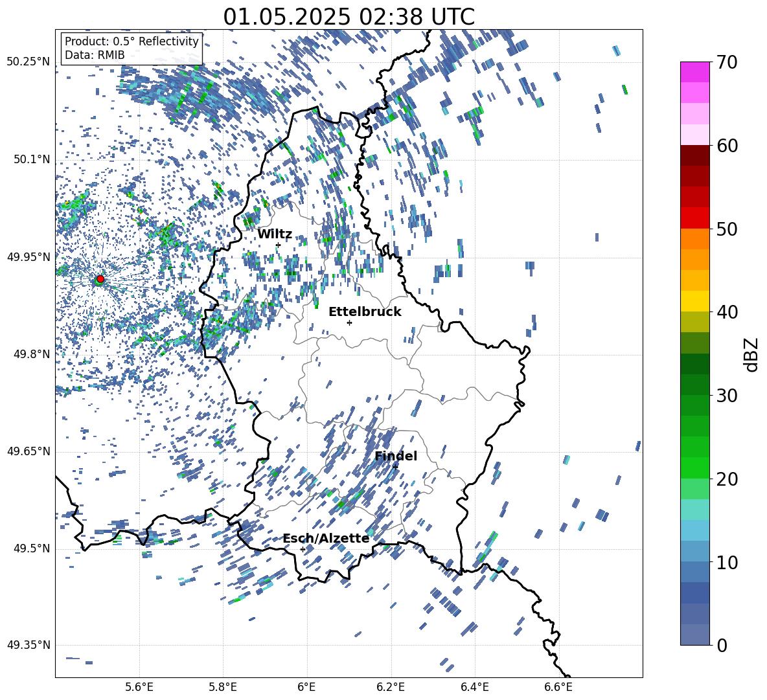This screenshot has width=767, height=700.
Task: Click the dBZ colorbar axis label
Action: coord(752,354)
